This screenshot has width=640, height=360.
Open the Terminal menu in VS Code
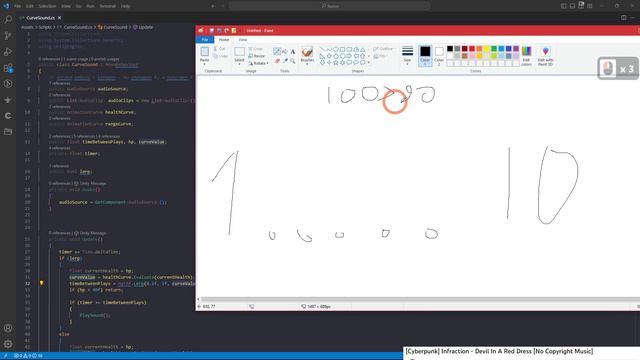[x=108, y=6]
